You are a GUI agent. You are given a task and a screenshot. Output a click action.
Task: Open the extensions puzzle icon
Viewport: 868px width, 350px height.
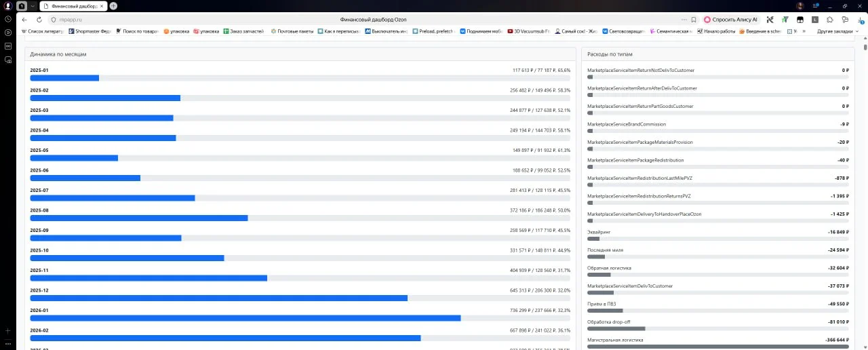click(x=830, y=20)
